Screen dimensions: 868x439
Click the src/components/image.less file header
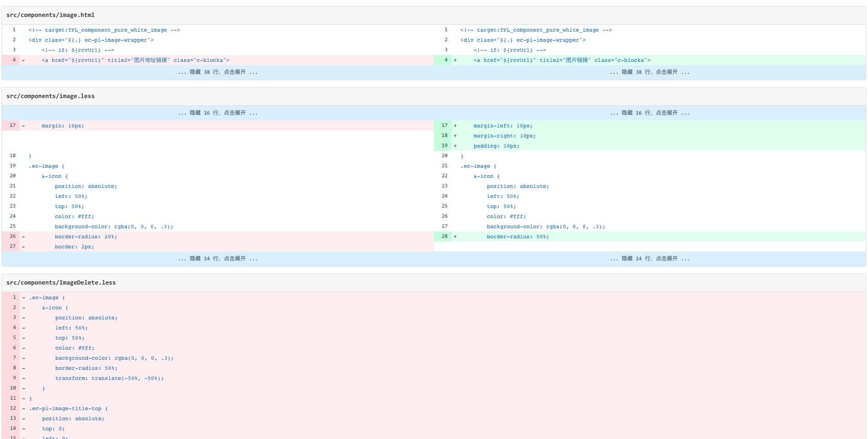point(50,96)
